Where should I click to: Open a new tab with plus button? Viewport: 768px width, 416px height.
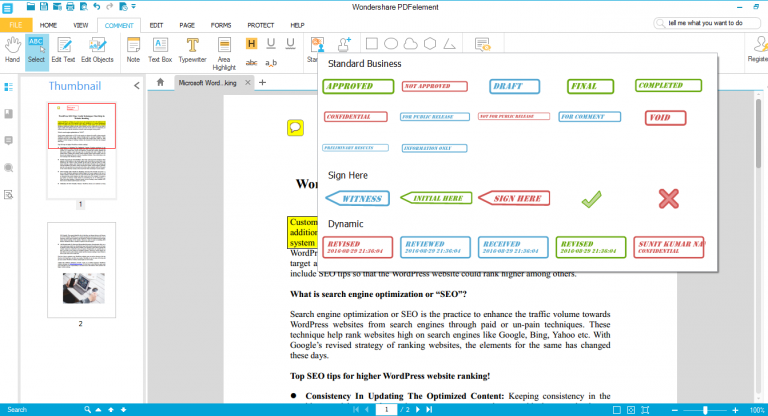[263, 82]
